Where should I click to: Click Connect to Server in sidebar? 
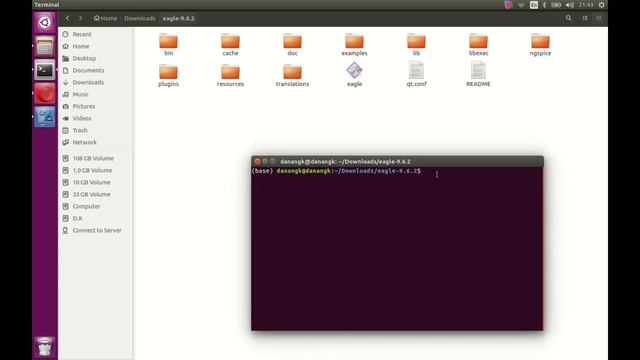tap(96, 230)
